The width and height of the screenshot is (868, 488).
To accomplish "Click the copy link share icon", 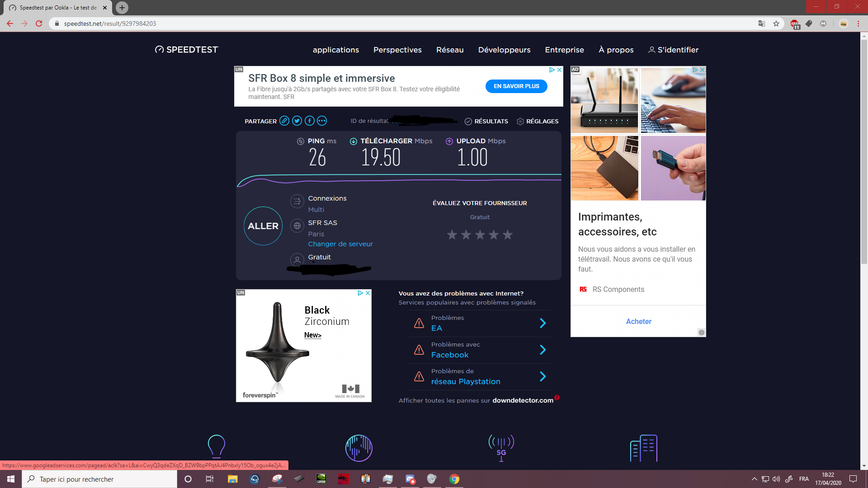I will coord(284,121).
